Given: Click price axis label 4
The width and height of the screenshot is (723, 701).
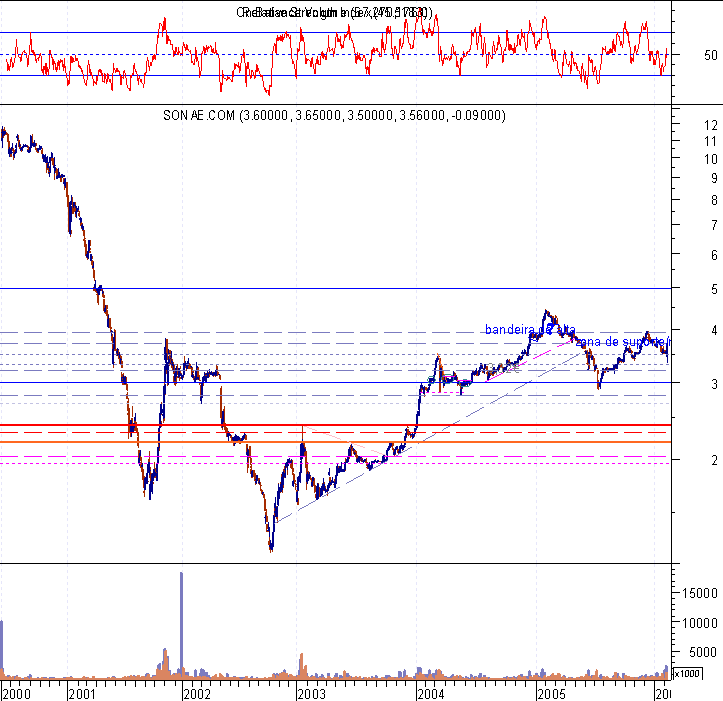Looking at the screenshot, I should pos(714,330).
